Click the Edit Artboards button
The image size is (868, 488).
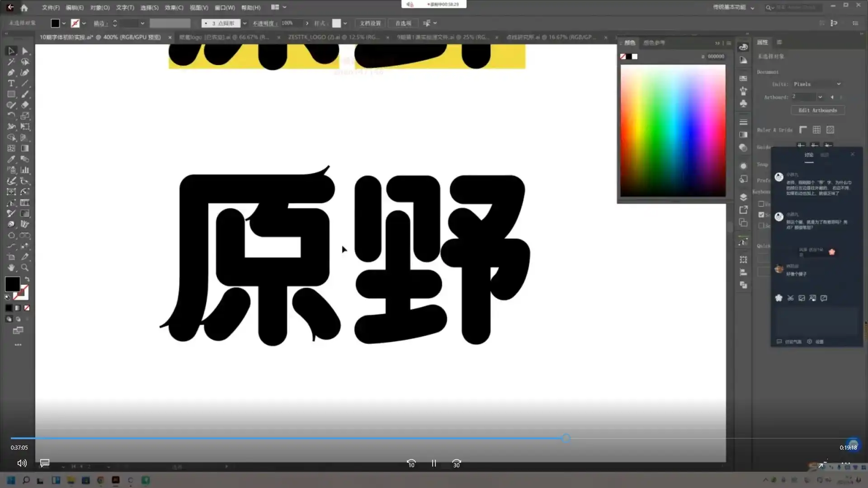tap(817, 110)
